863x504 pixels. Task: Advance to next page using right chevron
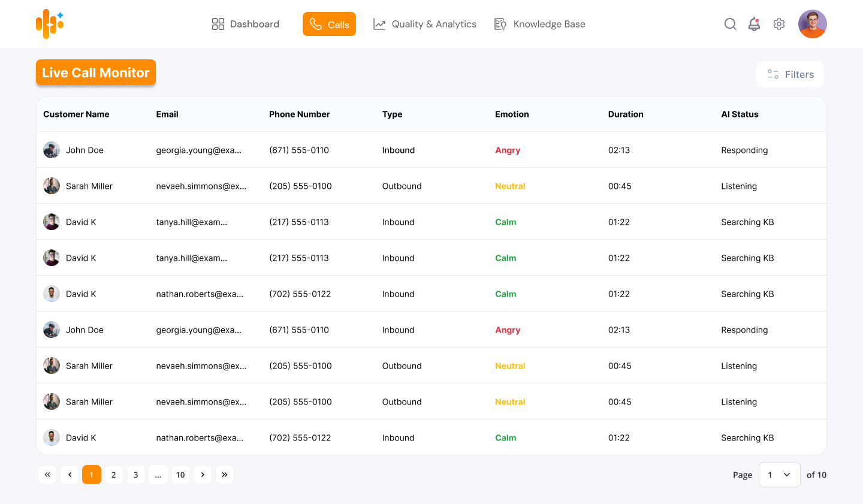[203, 475]
